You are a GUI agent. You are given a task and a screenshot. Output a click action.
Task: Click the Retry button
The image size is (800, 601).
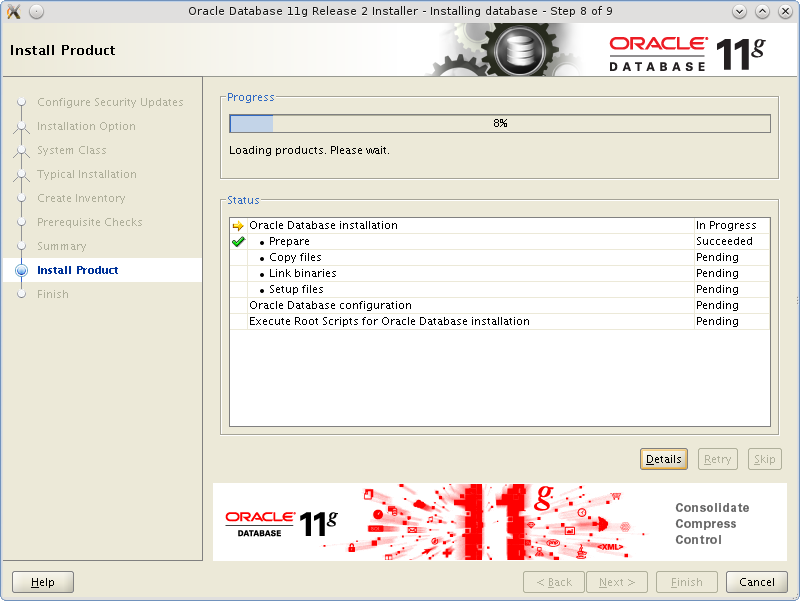(x=717, y=459)
